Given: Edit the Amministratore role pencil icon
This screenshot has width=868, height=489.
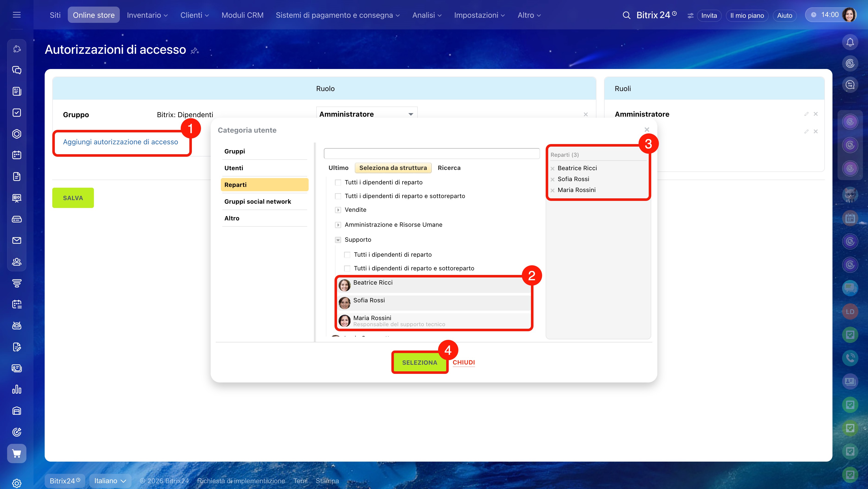Looking at the screenshot, I should coord(806,114).
